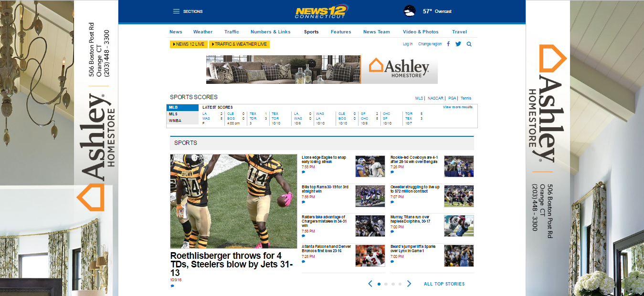644x296 pixels.
Task: Open Roethlisberger throws for 4 TDs headline
Action: tap(232, 264)
